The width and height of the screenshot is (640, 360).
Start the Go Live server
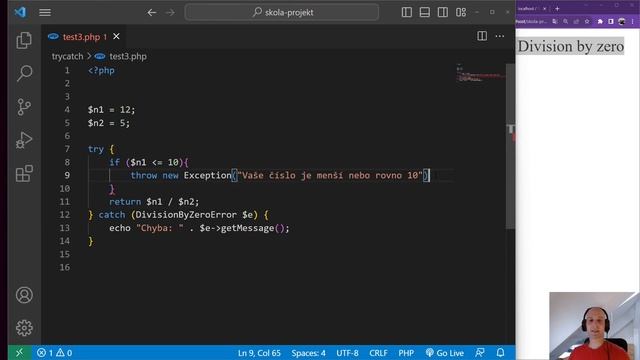coord(444,353)
